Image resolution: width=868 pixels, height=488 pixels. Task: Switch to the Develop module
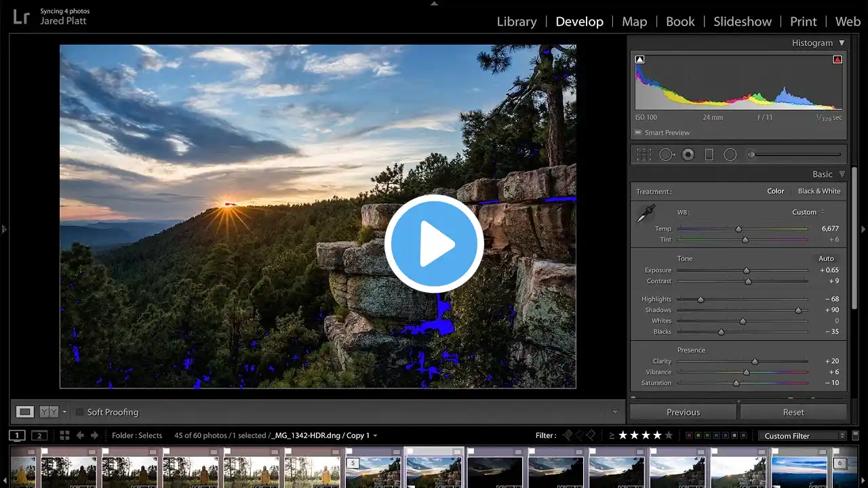[579, 22]
